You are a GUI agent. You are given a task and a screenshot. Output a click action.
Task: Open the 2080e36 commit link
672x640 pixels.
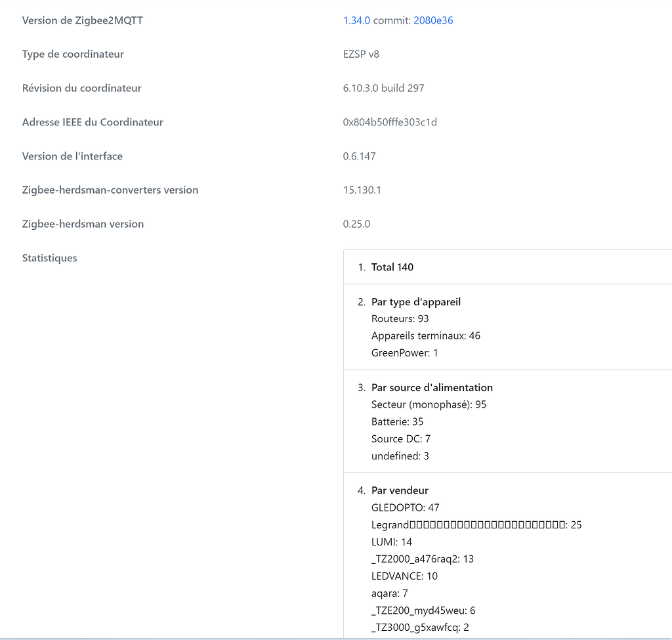433,20
